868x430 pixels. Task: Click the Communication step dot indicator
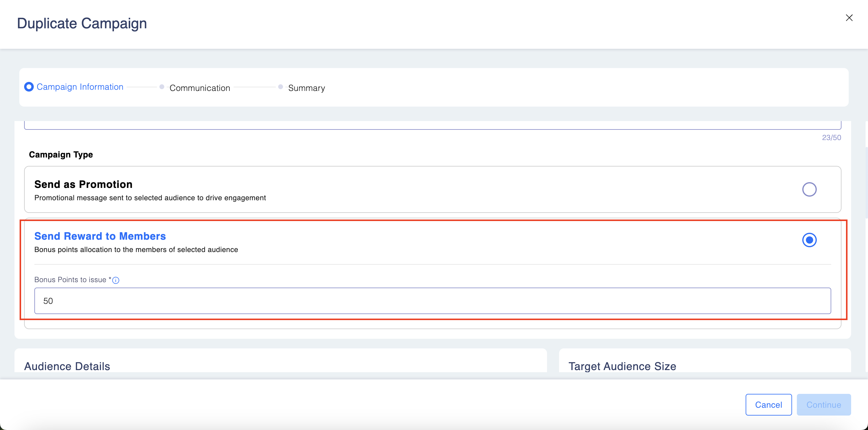pos(162,87)
